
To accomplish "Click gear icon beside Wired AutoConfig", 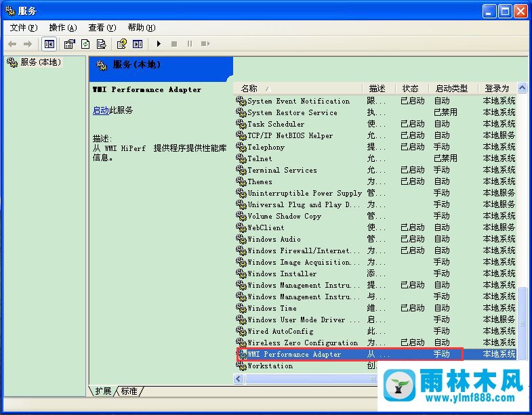I will pyautogui.click(x=241, y=332).
